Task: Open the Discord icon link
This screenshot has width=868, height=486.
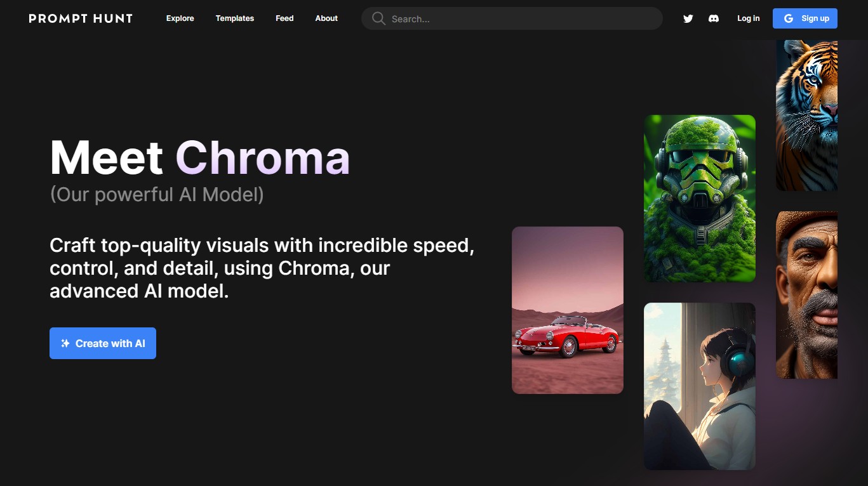Action: 714,18
